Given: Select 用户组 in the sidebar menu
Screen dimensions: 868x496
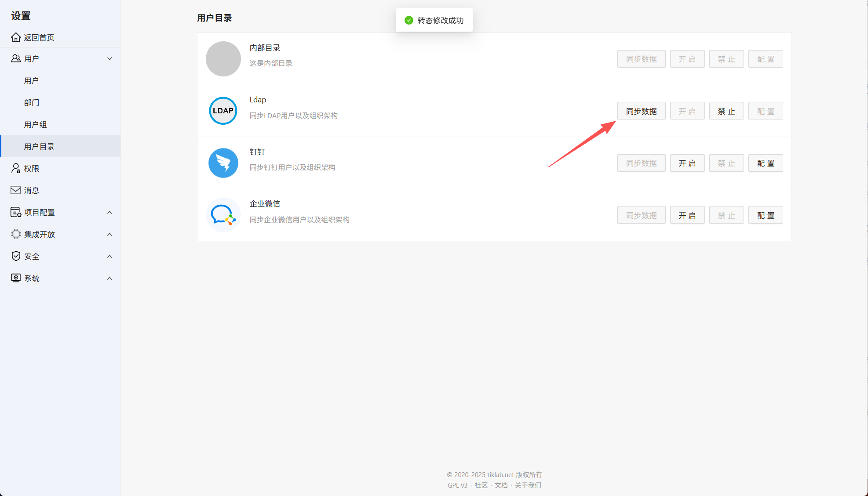Looking at the screenshot, I should [35, 124].
